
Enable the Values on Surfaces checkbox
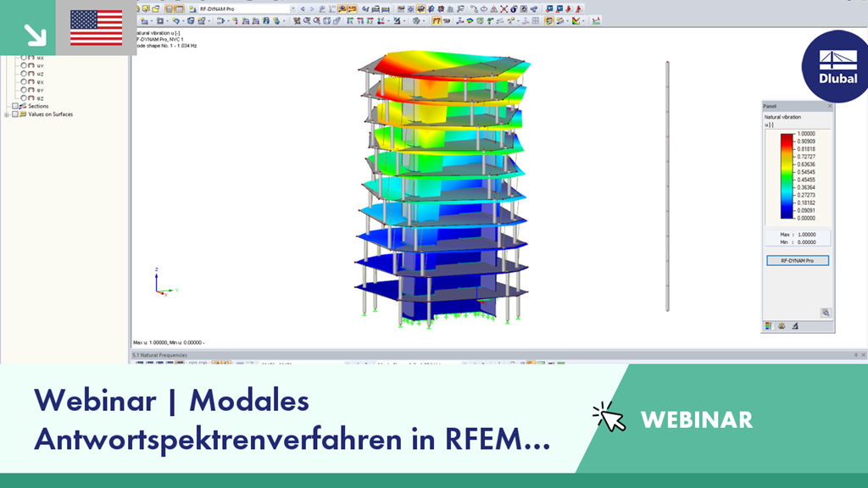point(15,114)
